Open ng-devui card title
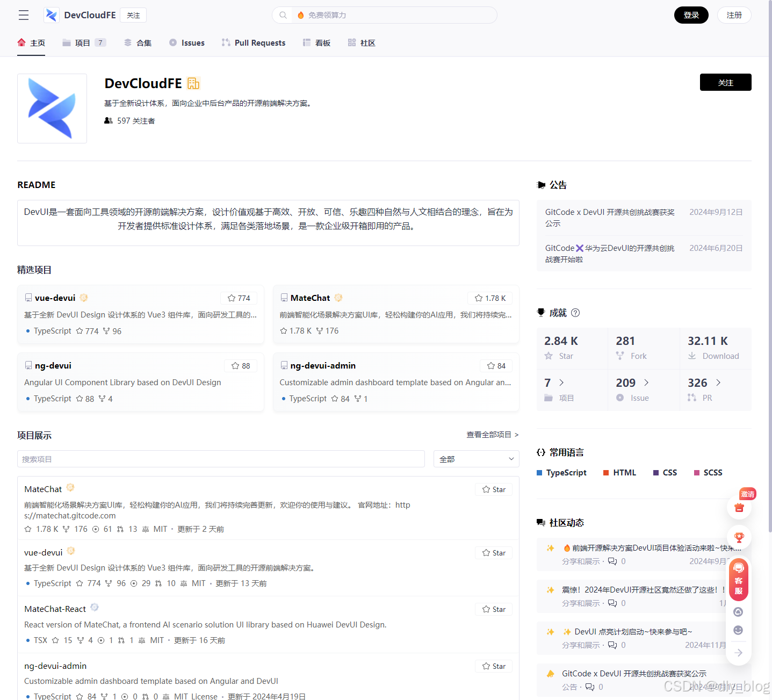Viewport: 772px width, 700px height. [x=53, y=365]
